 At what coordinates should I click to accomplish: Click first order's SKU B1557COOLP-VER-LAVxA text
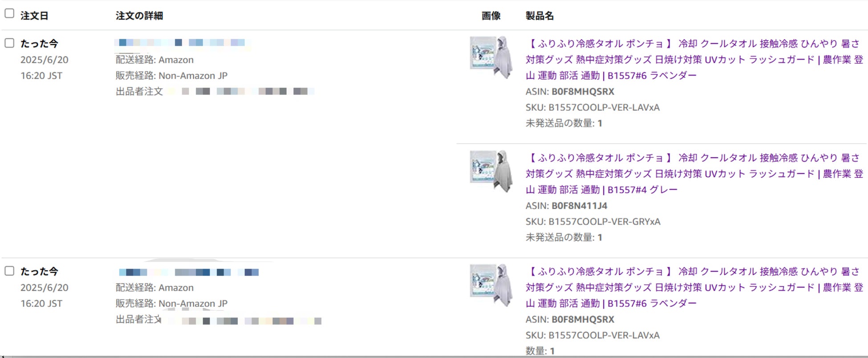click(592, 107)
